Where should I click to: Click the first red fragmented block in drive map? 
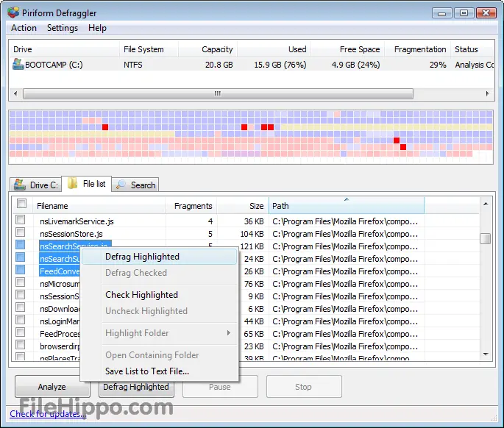[x=105, y=127]
